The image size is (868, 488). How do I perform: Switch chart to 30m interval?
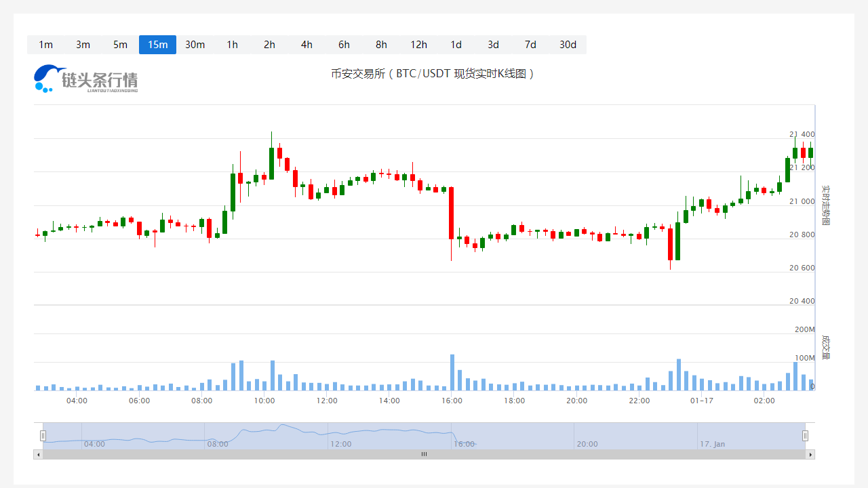coord(195,45)
